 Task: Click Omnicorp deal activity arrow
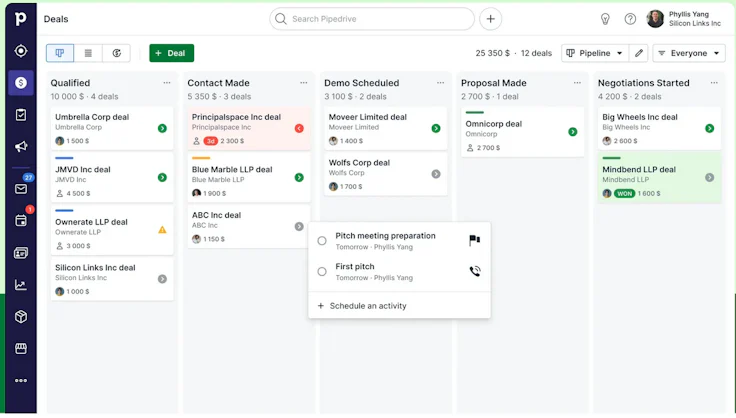point(573,132)
